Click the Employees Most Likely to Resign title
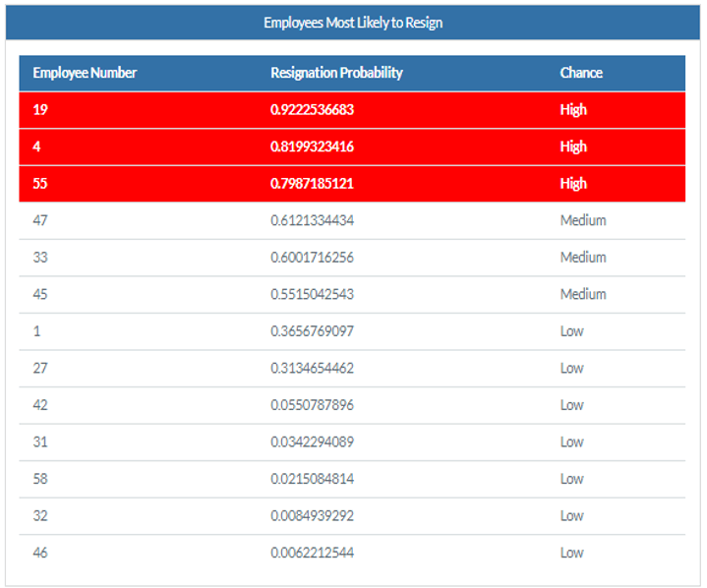This screenshot has height=588, width=707. coord(353,22)
